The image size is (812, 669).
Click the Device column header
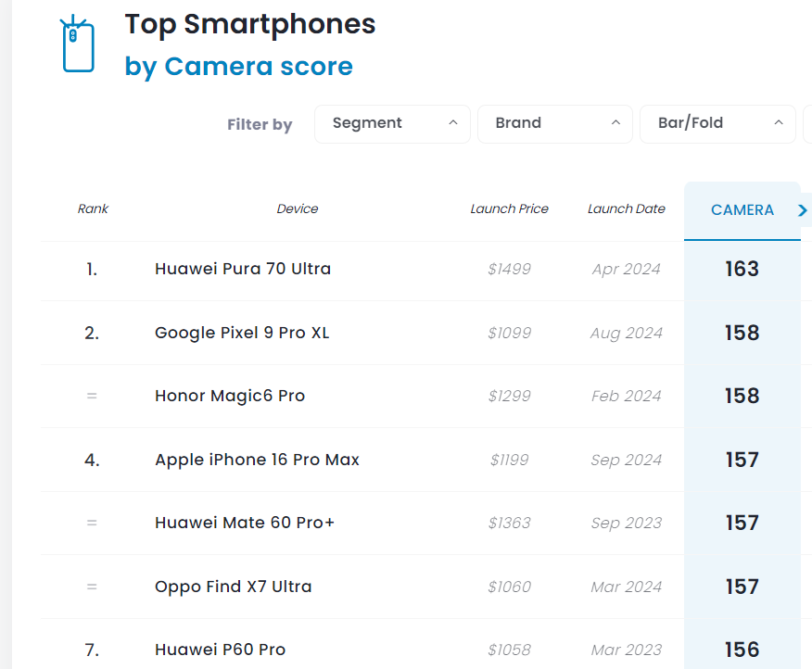[297, 209]
